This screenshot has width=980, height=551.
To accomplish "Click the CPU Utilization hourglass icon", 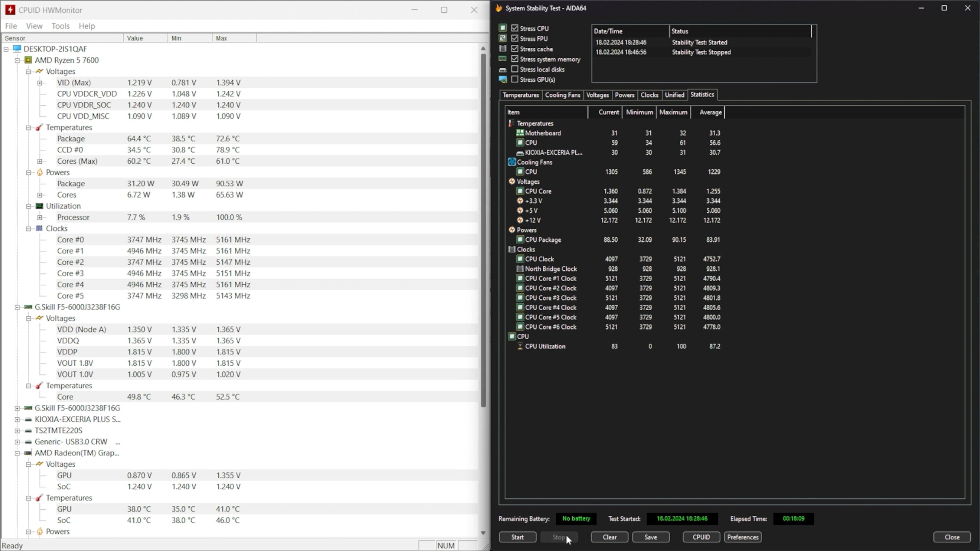I will [520, 346].
